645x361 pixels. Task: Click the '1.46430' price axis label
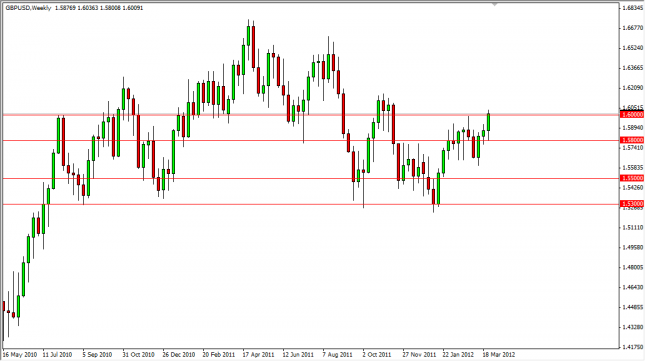633,287
